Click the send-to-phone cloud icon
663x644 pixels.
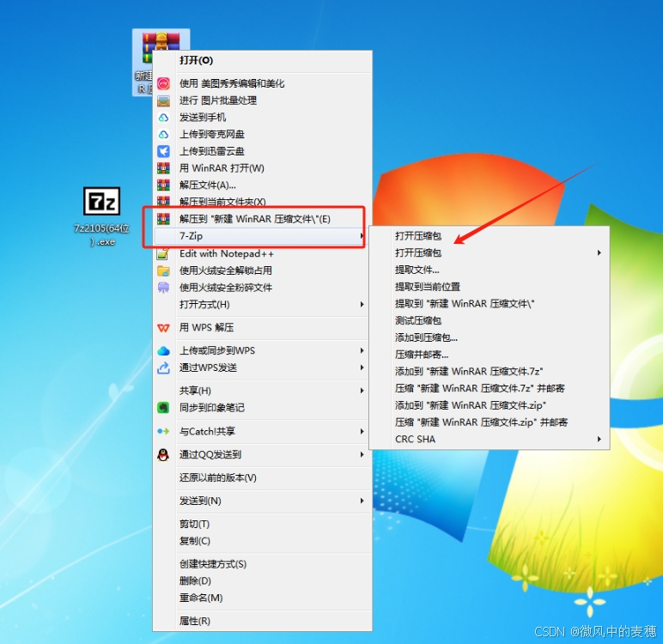(164, 118)
